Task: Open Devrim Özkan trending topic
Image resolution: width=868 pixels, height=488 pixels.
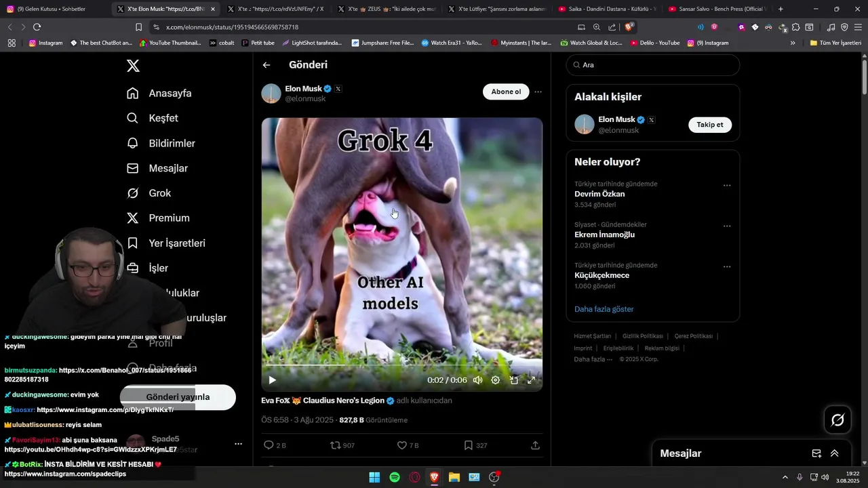Action: pyautogui.click(x=599, y=194)
